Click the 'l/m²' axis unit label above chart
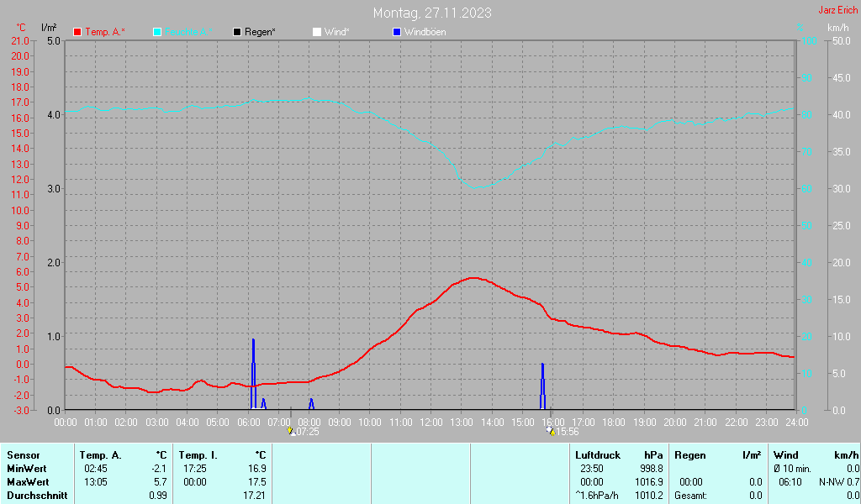Screen dimensions: 861x504 [49, 28]
